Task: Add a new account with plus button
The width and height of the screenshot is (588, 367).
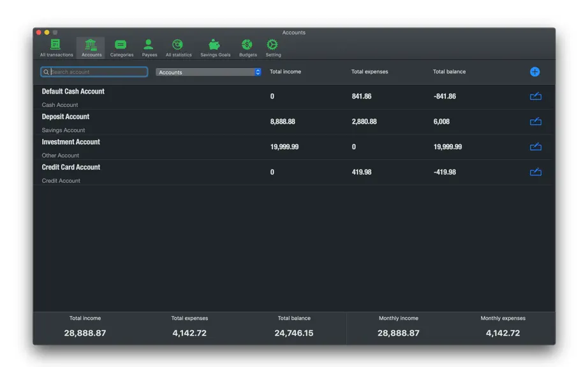Action: click(535, 71)
